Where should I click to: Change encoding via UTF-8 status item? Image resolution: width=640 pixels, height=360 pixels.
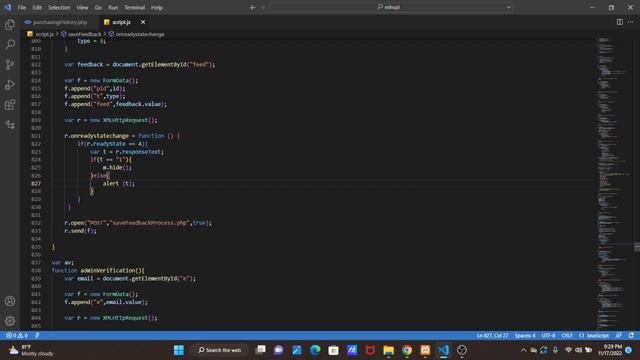(548, 336)
